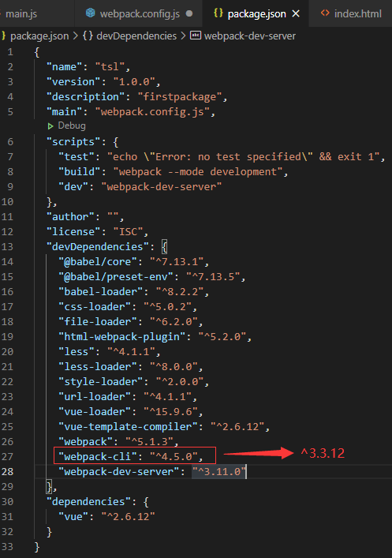The image size is (392, 558).
Task: Select package.json in the breadcrumb
Action: pos(39,36)
